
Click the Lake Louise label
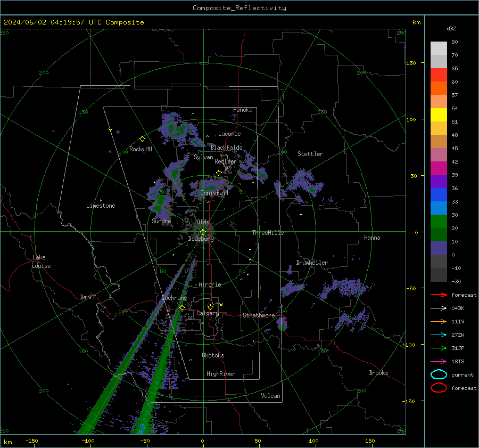click(x=41, y=262)
